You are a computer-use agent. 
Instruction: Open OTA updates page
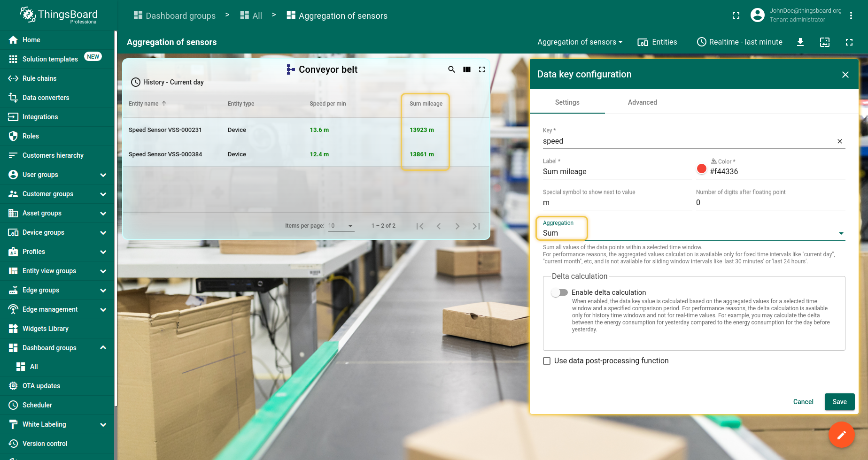click(x=57, y=386)
